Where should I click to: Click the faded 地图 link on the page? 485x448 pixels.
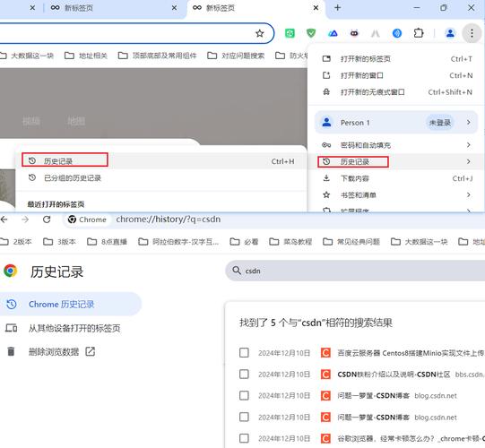(x=76, y=121)
